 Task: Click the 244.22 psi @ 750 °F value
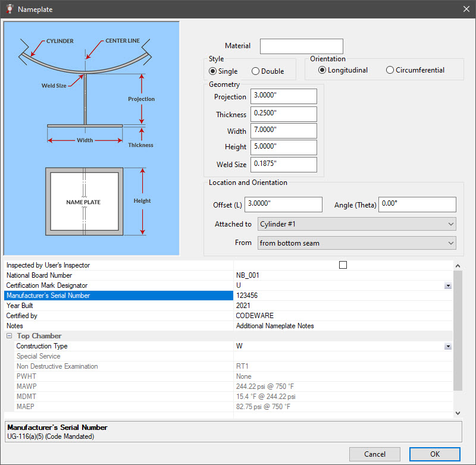coord(265,387)
